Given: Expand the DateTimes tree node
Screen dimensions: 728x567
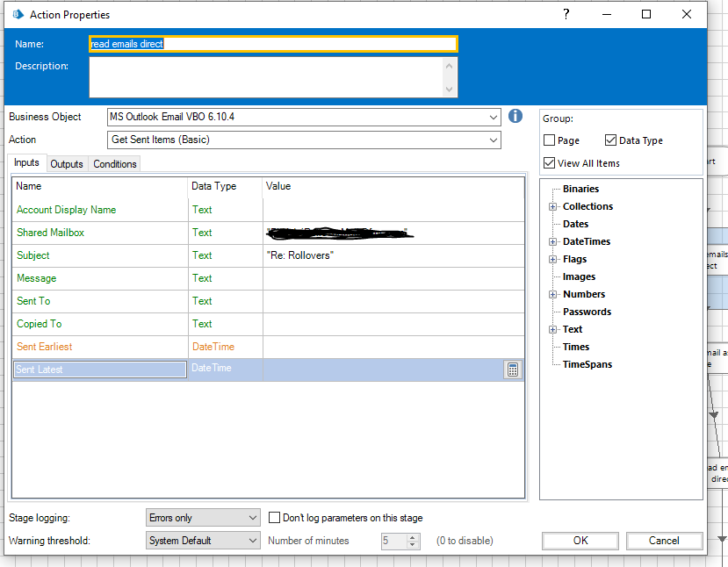Looking at the screenshot, I should click(x=552, y=241).
